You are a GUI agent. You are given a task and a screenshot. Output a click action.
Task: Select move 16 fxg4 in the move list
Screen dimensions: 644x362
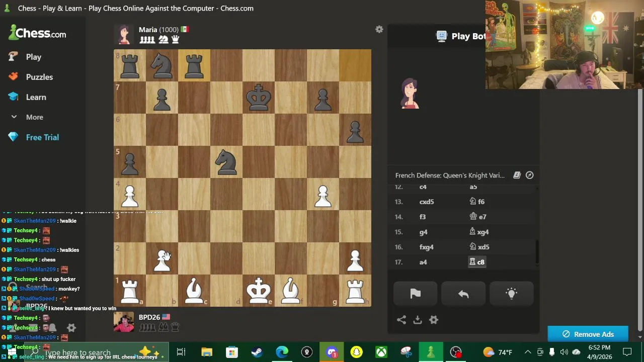pyautogui.click(x=427, y=247)
